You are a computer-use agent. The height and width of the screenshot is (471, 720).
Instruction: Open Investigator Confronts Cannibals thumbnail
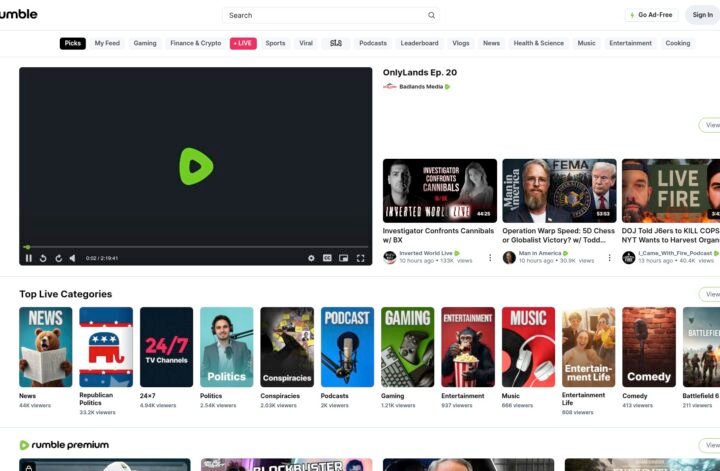click(x=440, y=191)
